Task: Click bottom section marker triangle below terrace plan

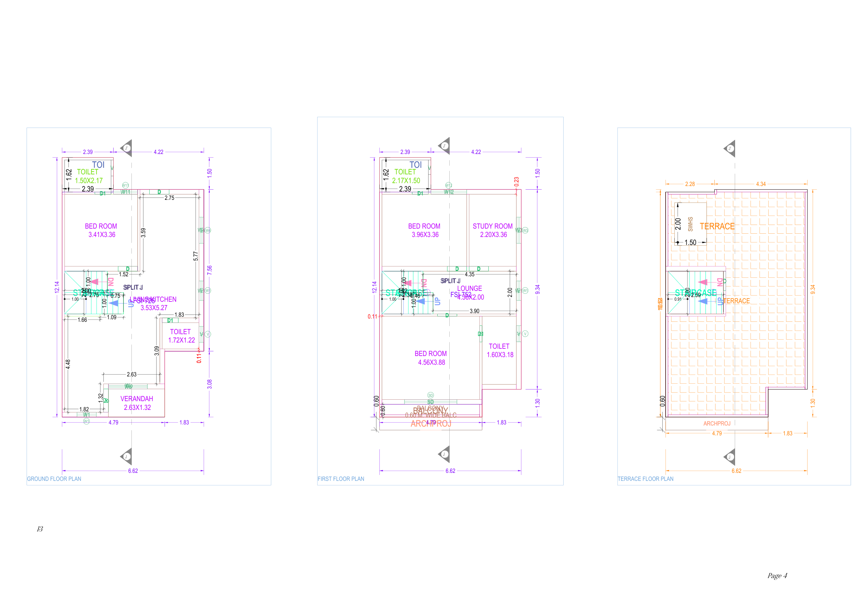Action: (x=730, y=457)
